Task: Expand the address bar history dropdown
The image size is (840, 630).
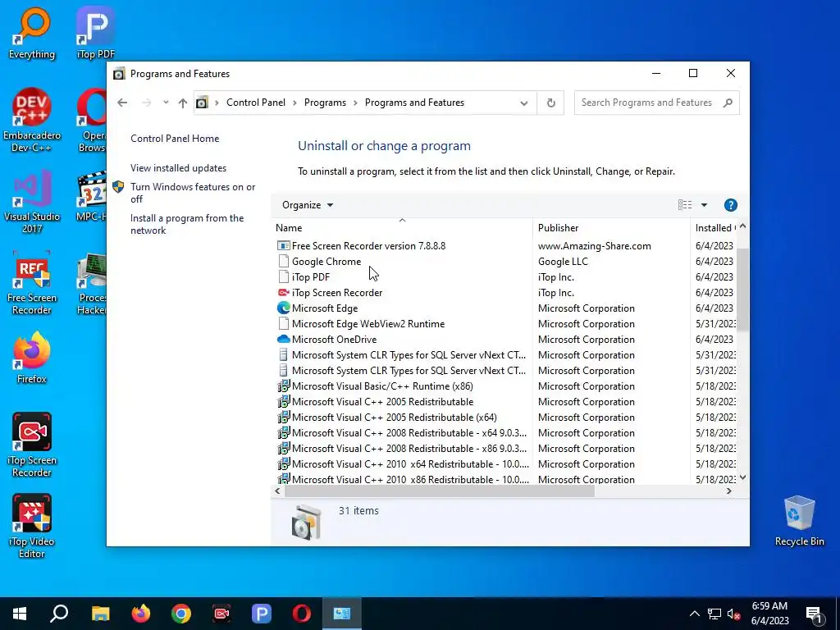Action: (x=524, y=103)
